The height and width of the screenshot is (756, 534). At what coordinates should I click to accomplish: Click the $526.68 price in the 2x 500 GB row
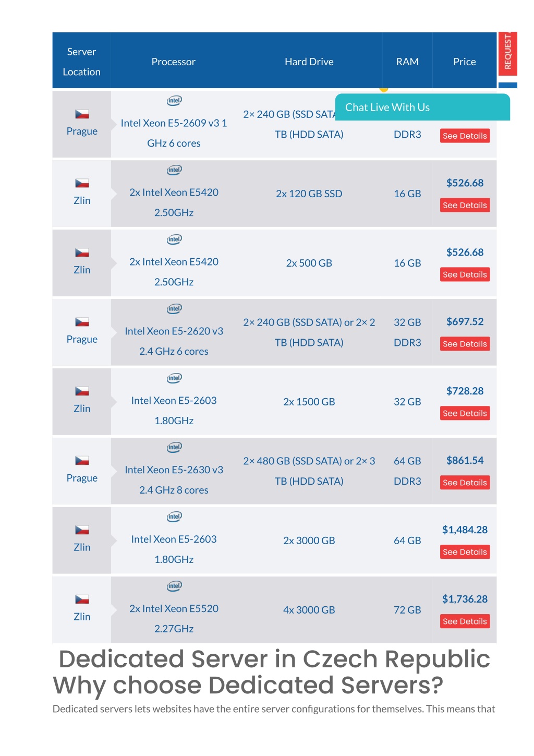pyautogui.click(x=465, y=253)
